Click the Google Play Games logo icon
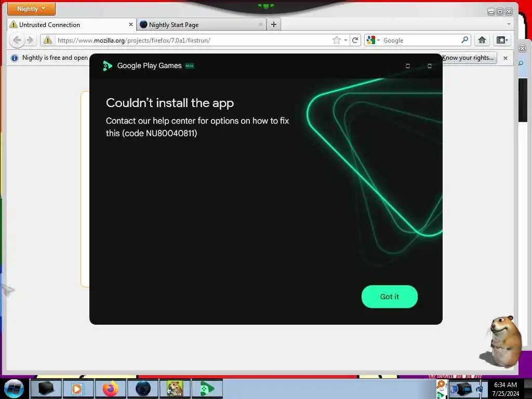The height and width of the screenshot is (399, 532). click(107, 66)
